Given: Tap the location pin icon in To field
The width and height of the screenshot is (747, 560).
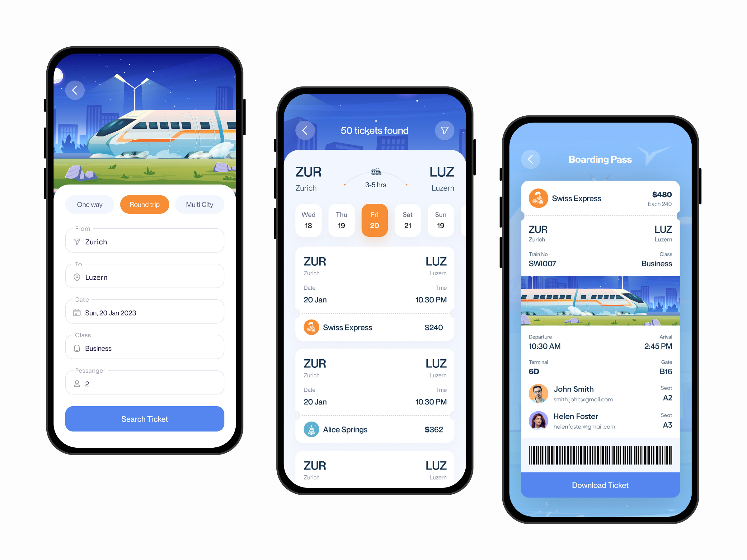Looking at the screenshot, I should click(77, 277).
